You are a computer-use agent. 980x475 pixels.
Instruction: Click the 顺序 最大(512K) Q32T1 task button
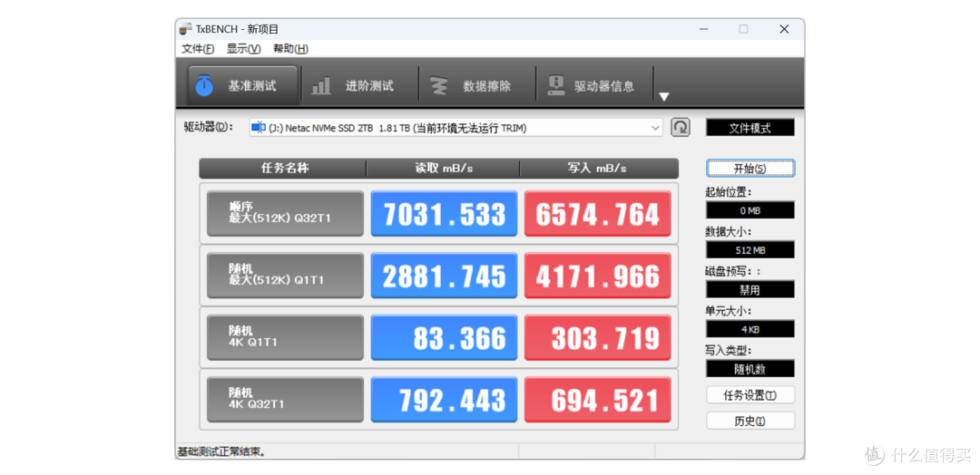click(285, 213)
